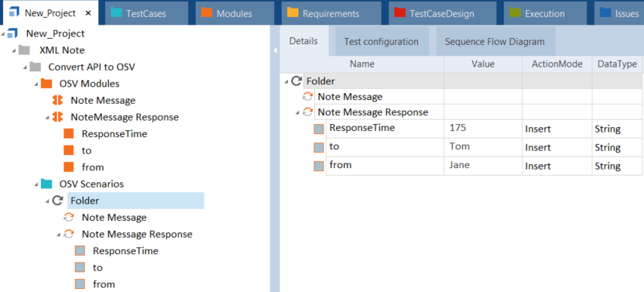Click the orange OSV Modules folder icon
644x292 pixels.
[x=46, y=84]
